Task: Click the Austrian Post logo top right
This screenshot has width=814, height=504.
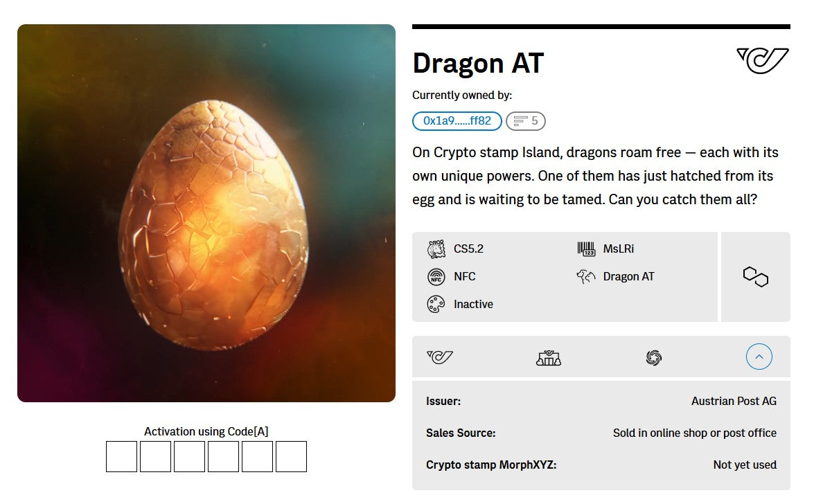Action: click(x=761, y=59)
